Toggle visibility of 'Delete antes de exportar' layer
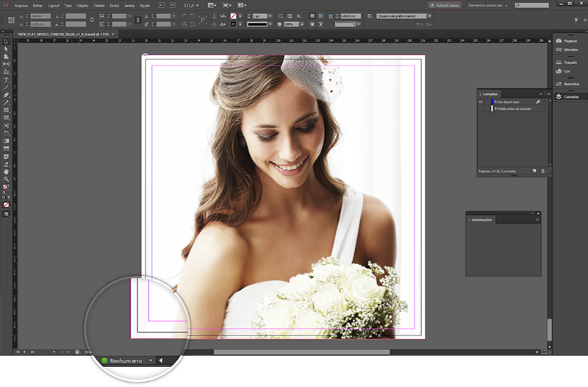 (481, 109)
